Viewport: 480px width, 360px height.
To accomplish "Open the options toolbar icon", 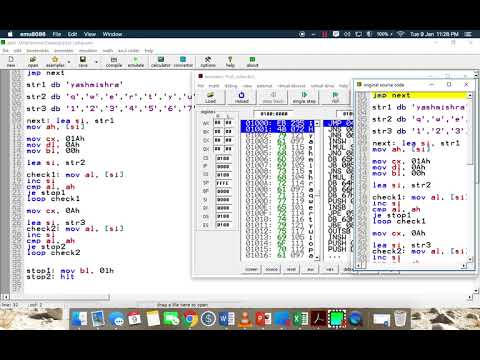I will click(208, 62).
